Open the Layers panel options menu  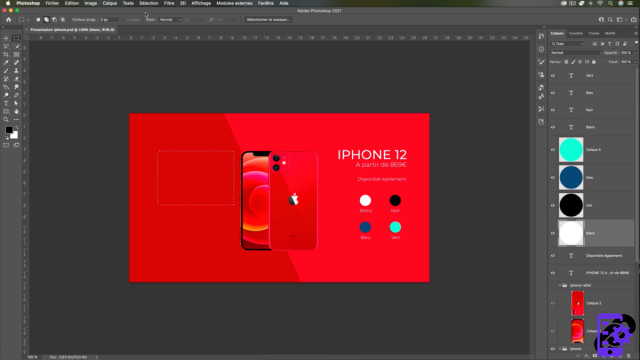point(636,33)
